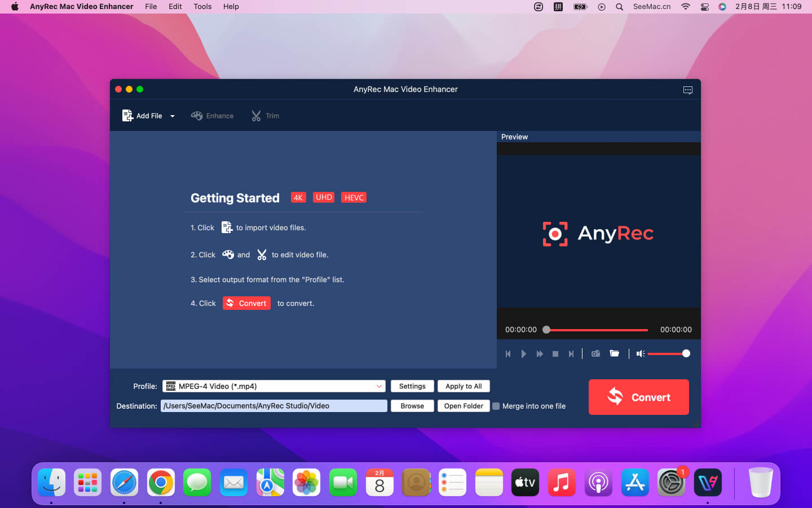Adjust the volume slider handle
812x508 pixels.
pyautogui.click(x=686, y=354)
